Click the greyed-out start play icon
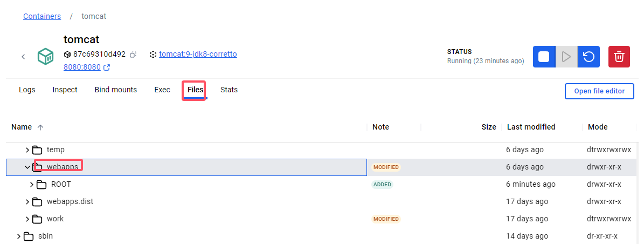The image size is (644, 244). 566,57
